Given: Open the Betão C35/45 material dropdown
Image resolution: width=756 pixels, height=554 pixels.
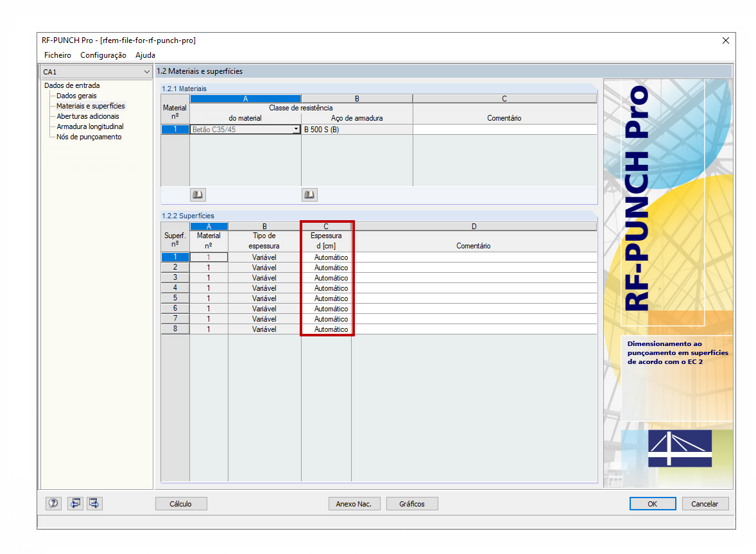Looking at the screenshot, I should click(x=295, y=129).
